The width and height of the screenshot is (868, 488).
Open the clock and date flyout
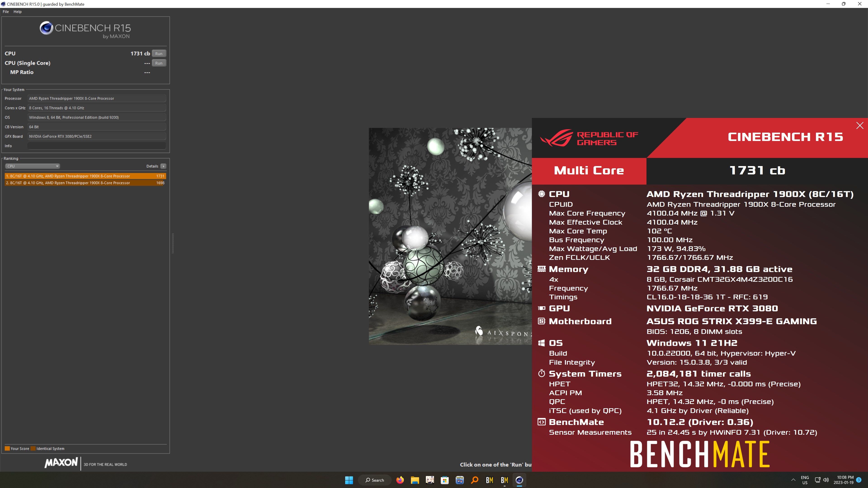[843, 480]
